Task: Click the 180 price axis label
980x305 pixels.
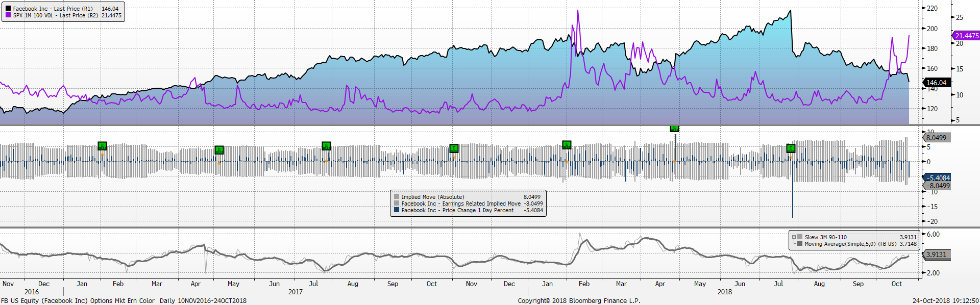Action: coord(932,48)
